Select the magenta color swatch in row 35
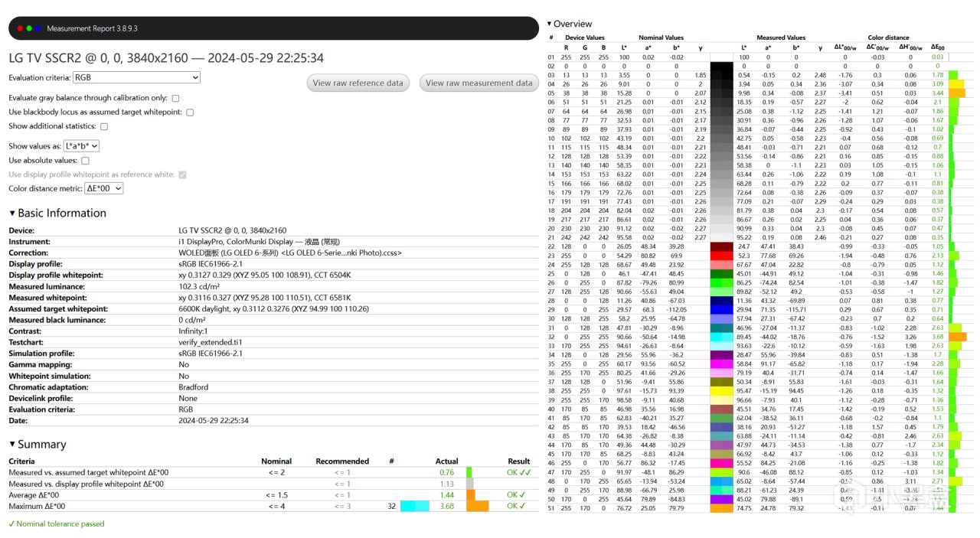 723,364
